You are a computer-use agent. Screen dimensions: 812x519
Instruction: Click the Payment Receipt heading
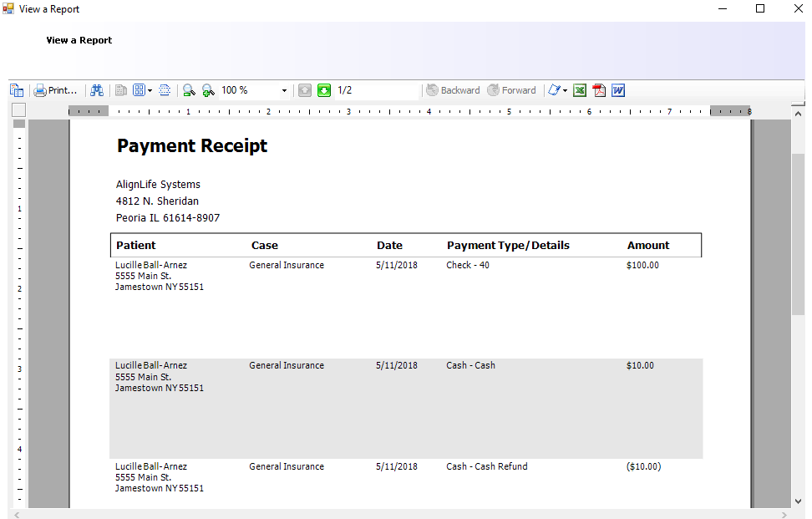point(192,146)
